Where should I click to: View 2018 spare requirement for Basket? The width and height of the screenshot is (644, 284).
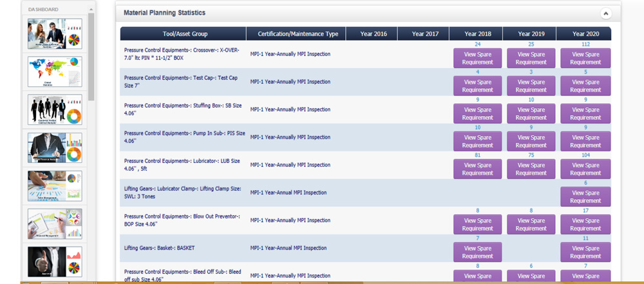[x=477, y=252]
